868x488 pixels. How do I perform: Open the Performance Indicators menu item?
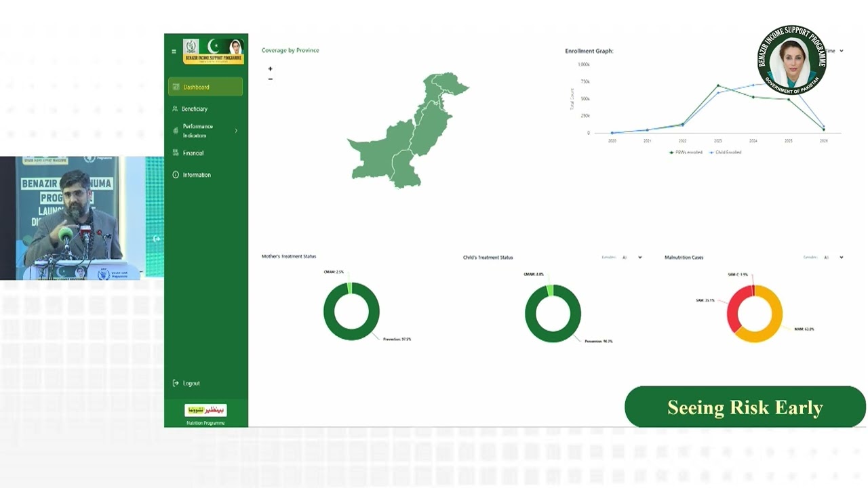[x=197, y=131]
